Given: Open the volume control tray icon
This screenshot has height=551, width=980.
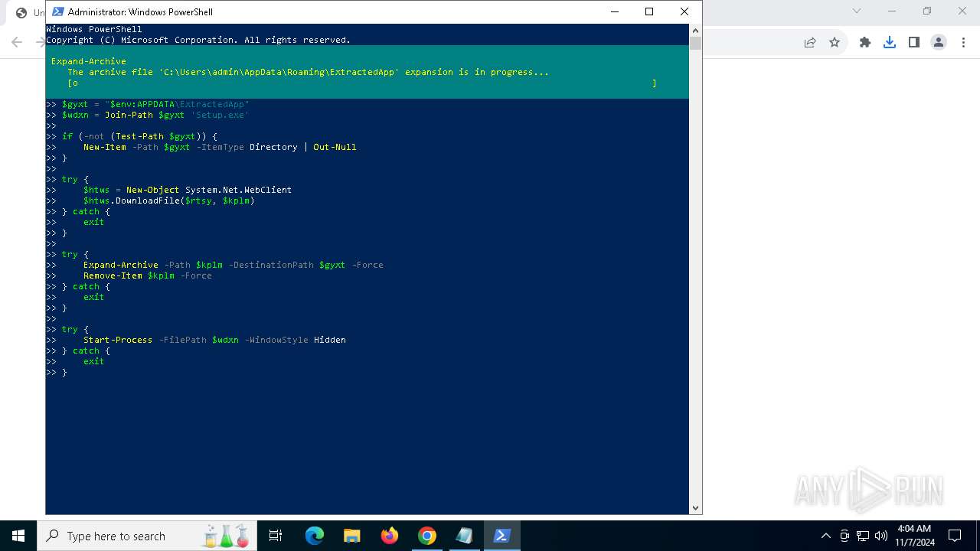Looking at the screenshot, I should [881, 536].
